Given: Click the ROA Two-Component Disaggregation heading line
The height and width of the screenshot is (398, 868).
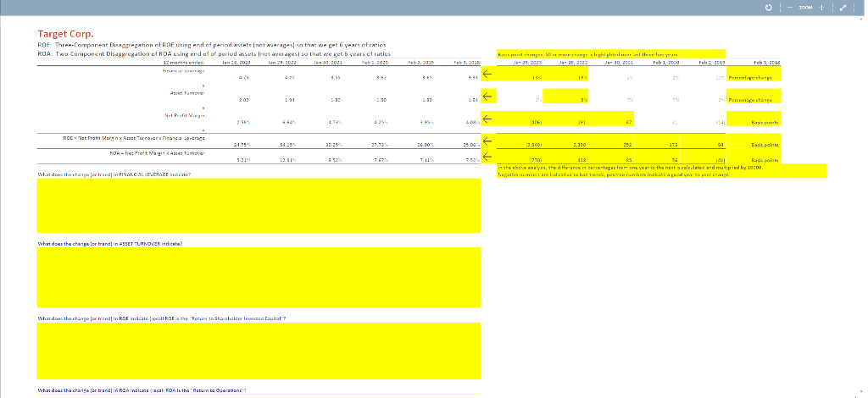Looking at the screenshot, I should click(x=214, y=53).
